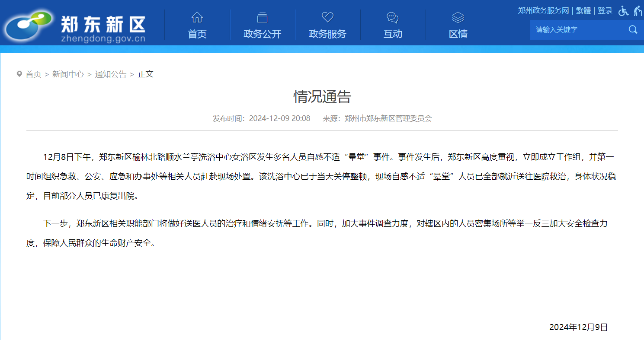Click the heart icon above 政务服务

[x=327, y=17]
